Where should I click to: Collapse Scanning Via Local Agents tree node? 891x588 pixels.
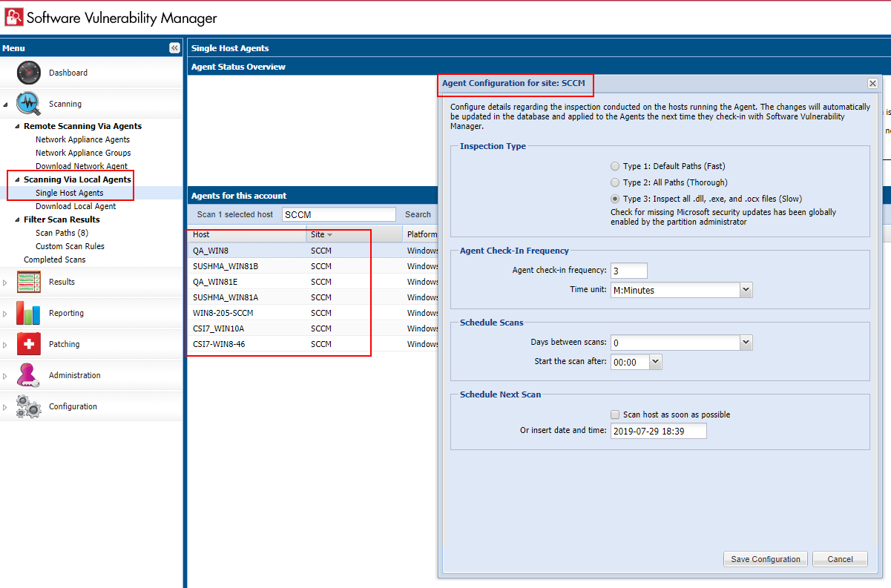click(x=17, y=180)
